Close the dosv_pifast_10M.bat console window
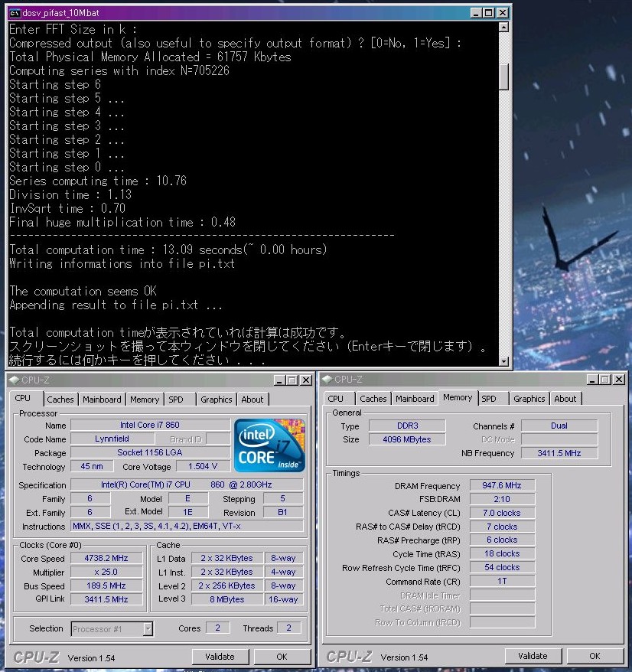Image resolution: width=632 pixels, height=672 pixels. (x=503, y=13)
